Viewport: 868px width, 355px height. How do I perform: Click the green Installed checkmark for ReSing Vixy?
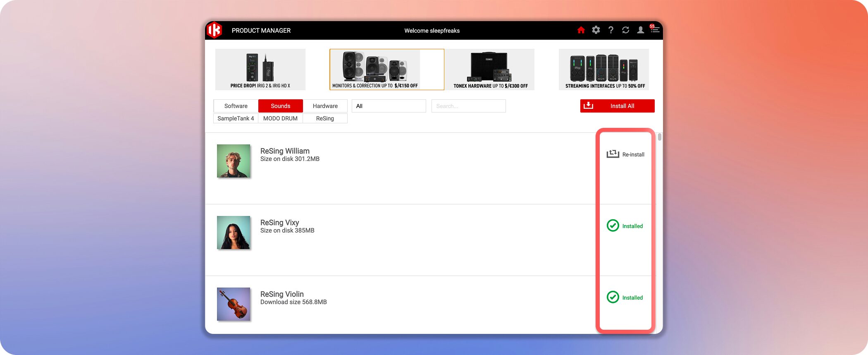coord(613,225)
